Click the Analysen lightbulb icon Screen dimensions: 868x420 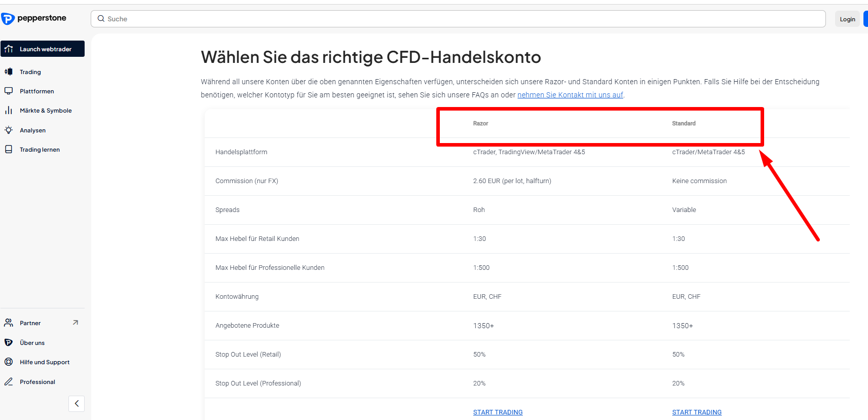pos(9,130)
